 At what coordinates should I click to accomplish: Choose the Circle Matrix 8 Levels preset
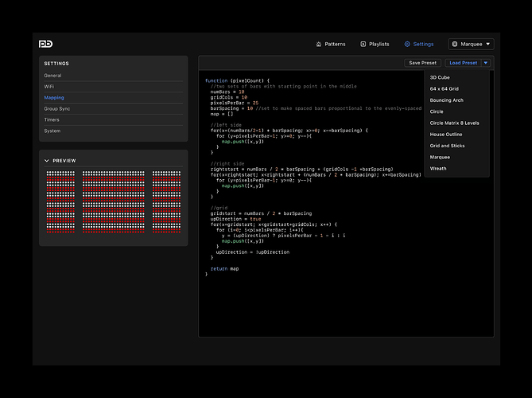[456, 123]
